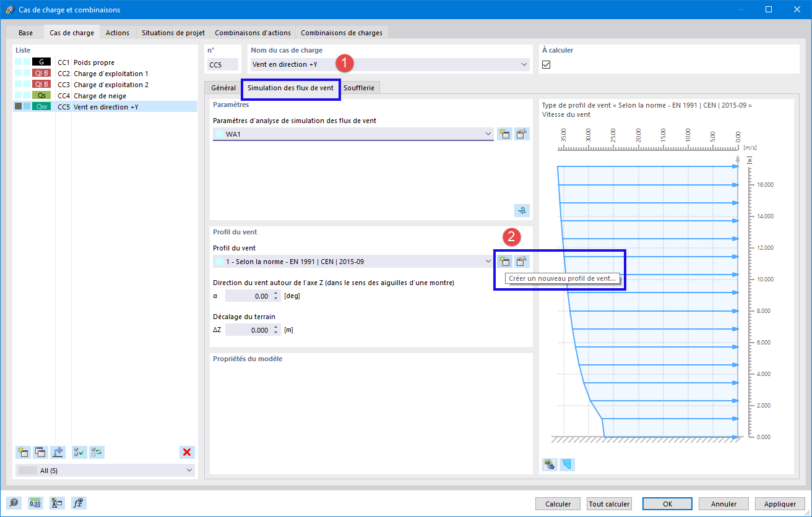Expand the WA1 analysis parameters dropdown
812x517 pixels.
(488, 134)
